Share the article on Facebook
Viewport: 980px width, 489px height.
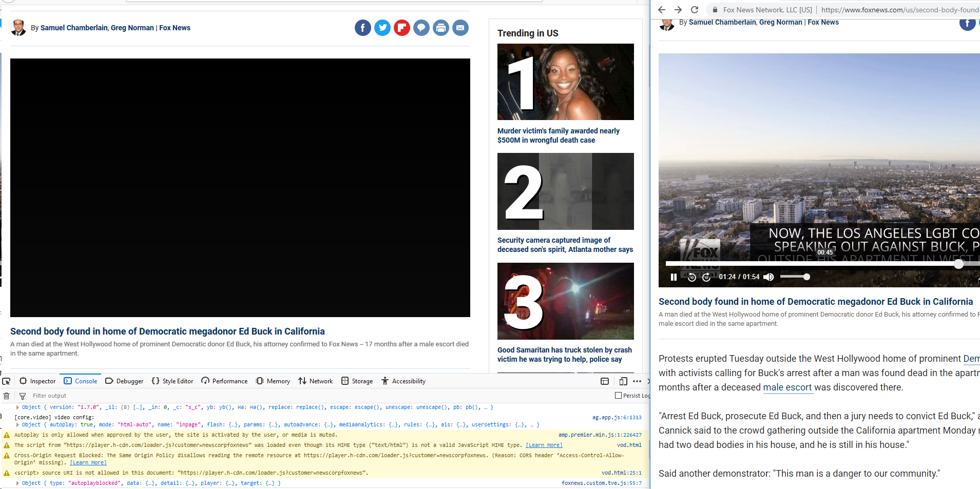coord(362,28)
